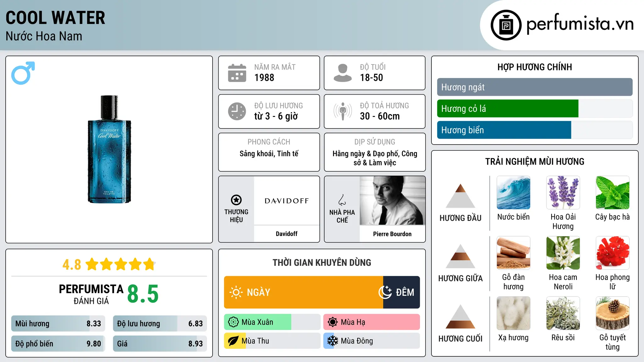
Task: Click the 'perfumista.vn' site name
Action: pos(580,24)
